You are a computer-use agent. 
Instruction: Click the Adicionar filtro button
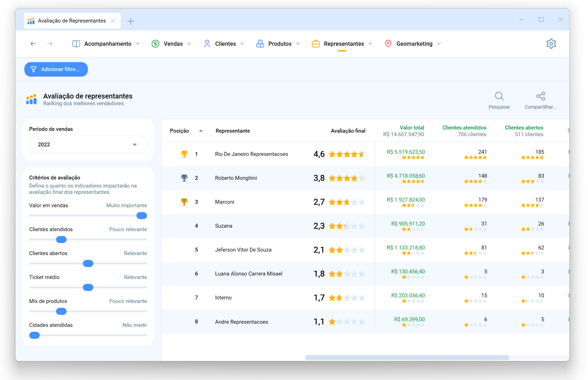[56, 69]
